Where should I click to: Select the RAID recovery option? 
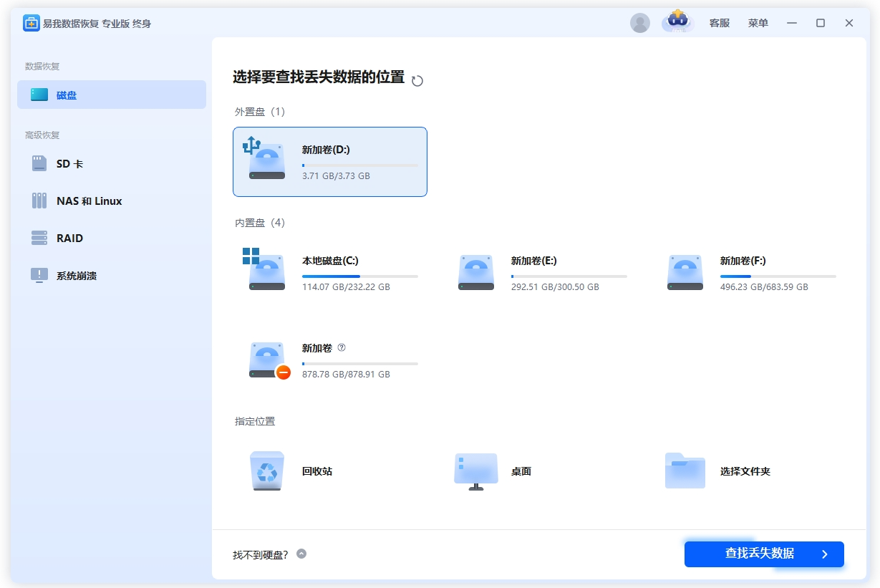[x=112, y=238]
